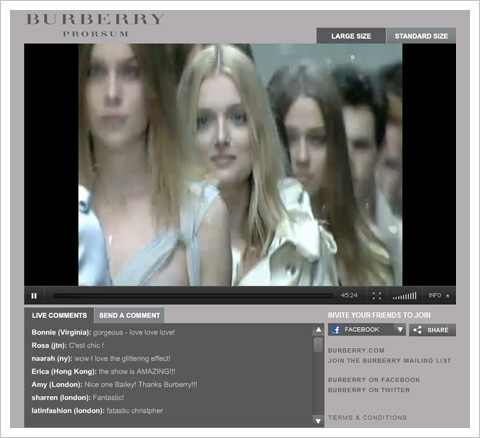Image resolution: width=480 pixels, height=438 pixels.
Task: Switch to Standard Size view
Action: pos(421,36)
